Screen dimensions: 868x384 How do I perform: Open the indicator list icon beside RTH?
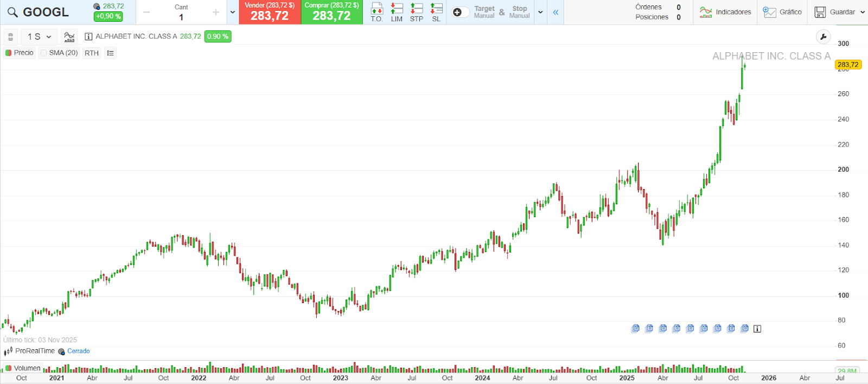pos(110,53)
